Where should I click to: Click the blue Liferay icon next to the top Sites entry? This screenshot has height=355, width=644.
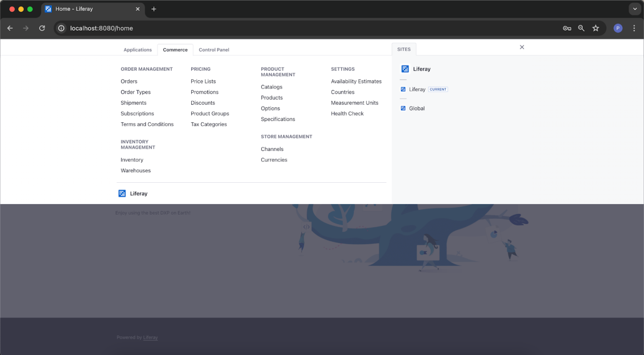click(405, 69)
